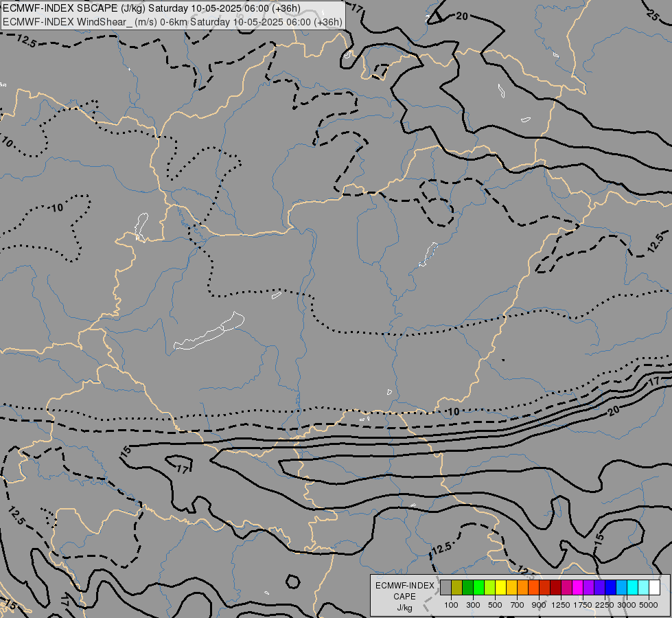Viewport: 672px width, 618px height.
Task: Click the 17 contour label inside small closed contour
Action: pos(183,470)
